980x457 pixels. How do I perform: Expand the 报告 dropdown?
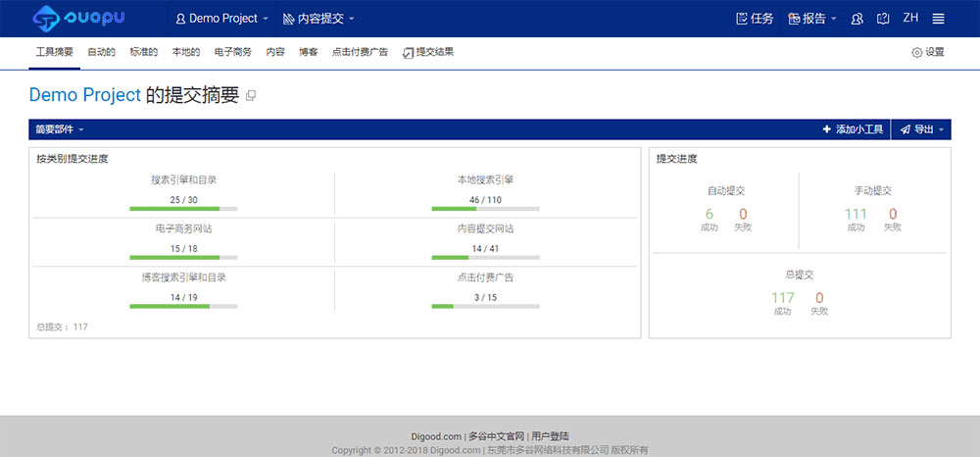812,19
